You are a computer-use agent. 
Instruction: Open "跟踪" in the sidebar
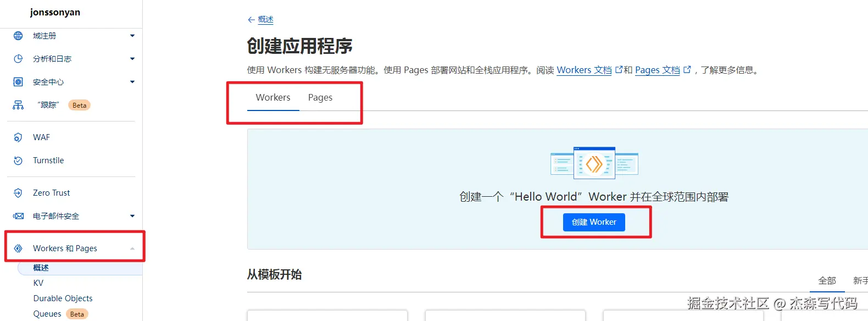[48, 105]
